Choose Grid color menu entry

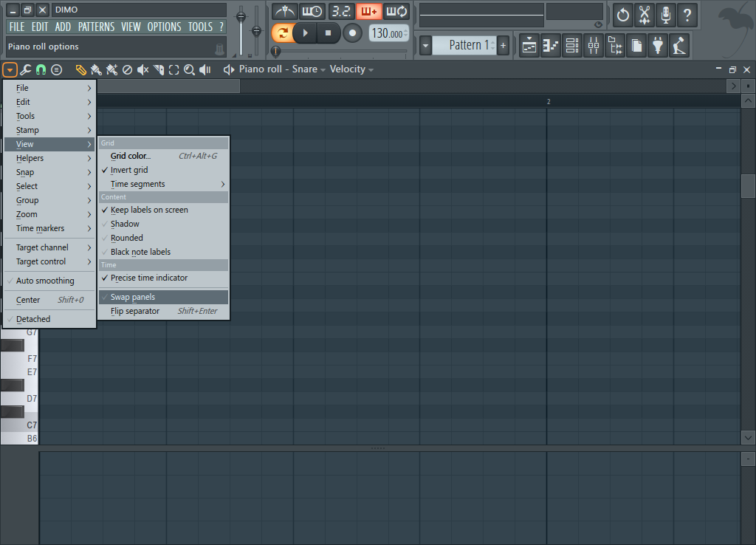click(163, 156)
